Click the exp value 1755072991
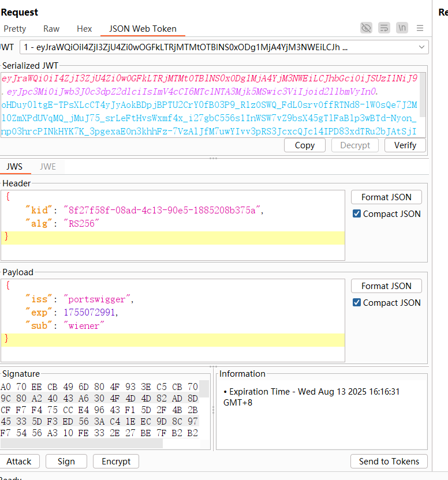This screenshot has width=448, height=480. pos(89,312)
